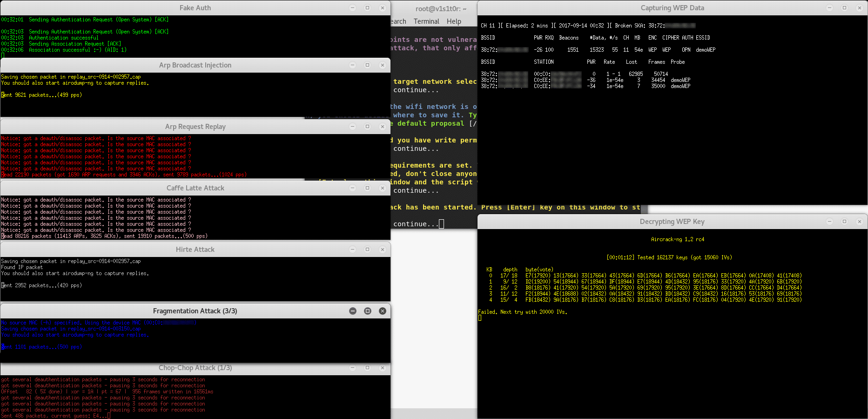Minimize the Decrypting WEP Key window
Viewport: 868px width, 419px height.
coord(829,222)
